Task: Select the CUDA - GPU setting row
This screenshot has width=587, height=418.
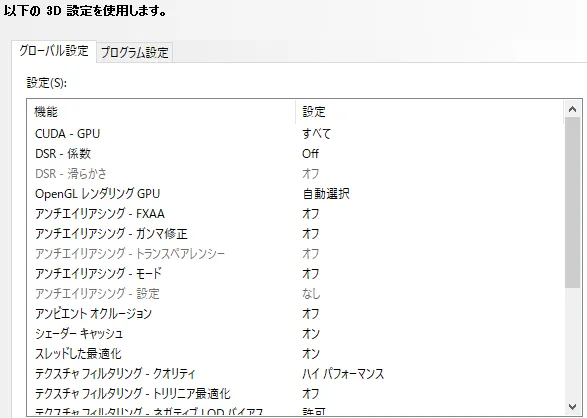Action: [x=295, y=134]
